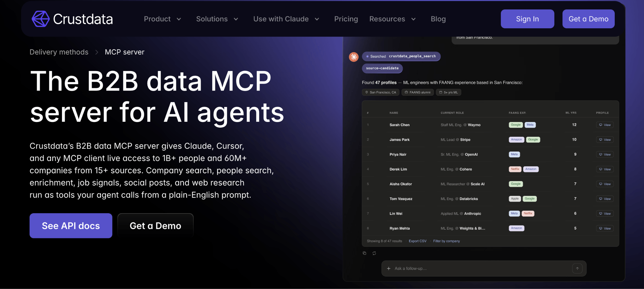Image resolution: width=644 pixels, height=289 pixels.
Task: Click the send arrow in follow-up box
Action: (577, 269)
